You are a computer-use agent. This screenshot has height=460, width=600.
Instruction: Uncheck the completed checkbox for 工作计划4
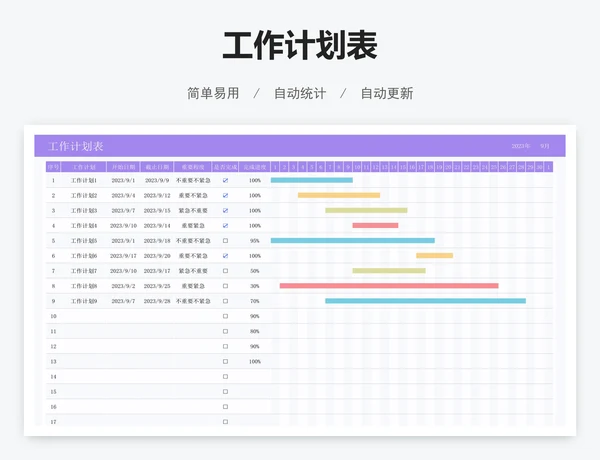[x=225, y=226]
